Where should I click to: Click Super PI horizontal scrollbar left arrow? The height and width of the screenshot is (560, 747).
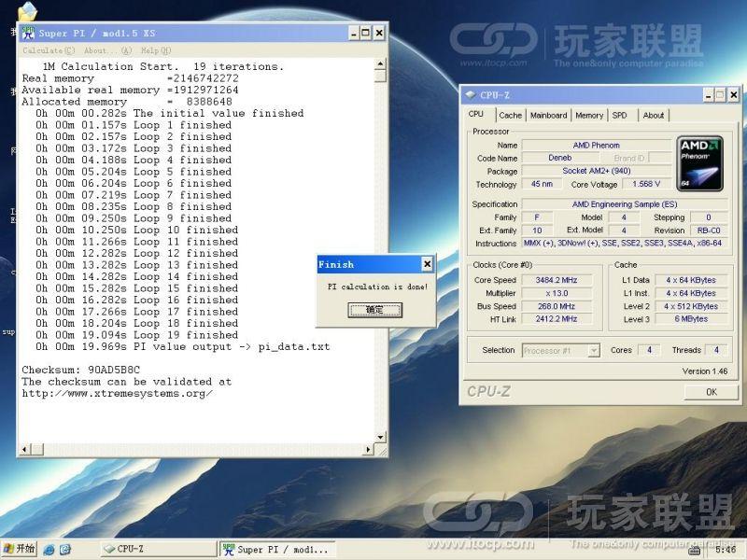coord(26,449)
